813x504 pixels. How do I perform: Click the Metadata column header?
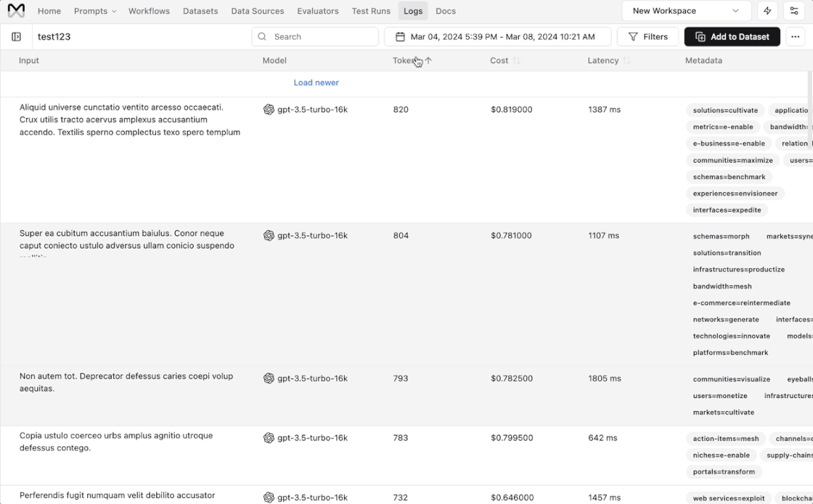click(x=703, y=61)
